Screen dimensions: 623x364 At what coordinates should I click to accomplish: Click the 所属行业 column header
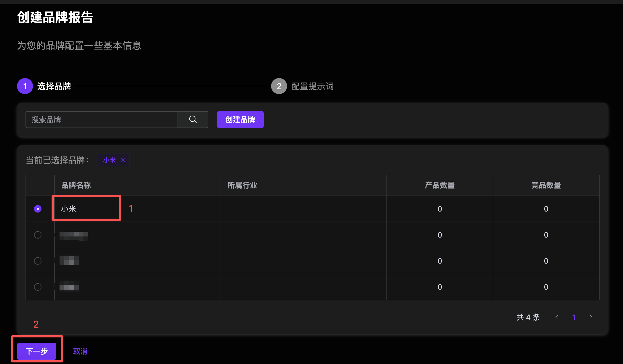[242, 185]
